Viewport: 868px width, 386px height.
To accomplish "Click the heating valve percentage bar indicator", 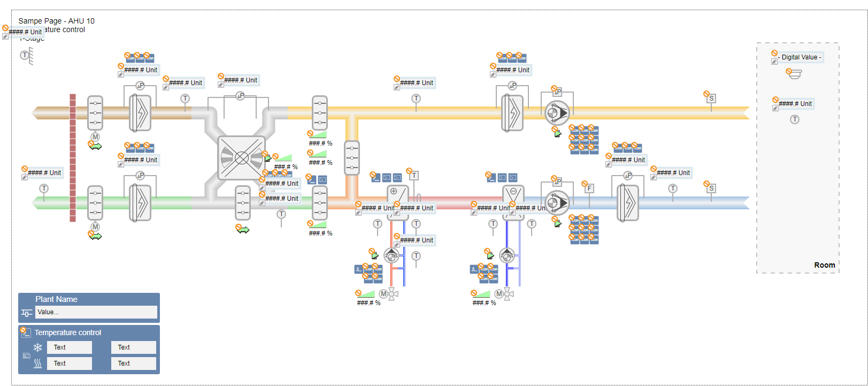I will click(x=367, y=294).
